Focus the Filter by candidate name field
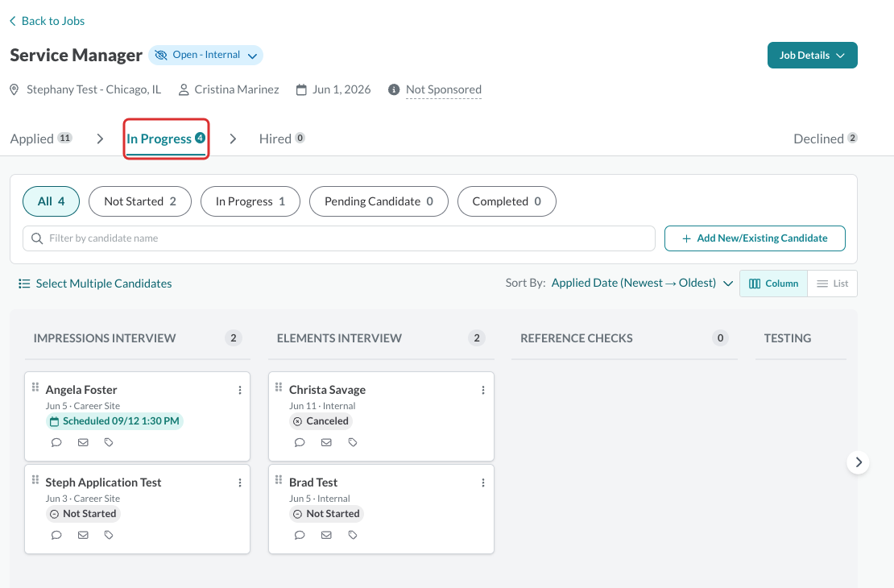 [338, 238]
